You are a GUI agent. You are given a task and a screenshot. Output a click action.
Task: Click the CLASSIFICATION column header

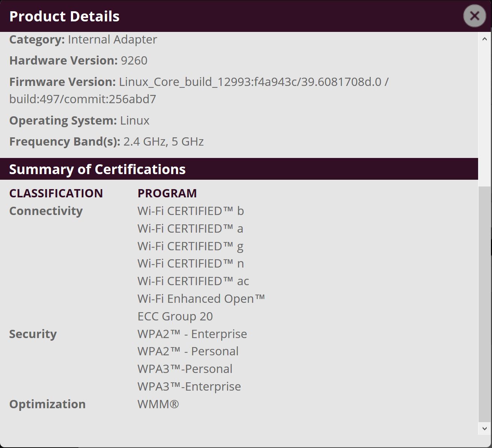click(x=56, y=193)
